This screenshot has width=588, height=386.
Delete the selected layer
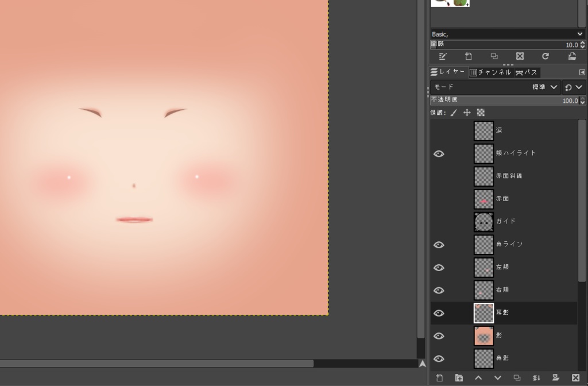pos(575,378)
